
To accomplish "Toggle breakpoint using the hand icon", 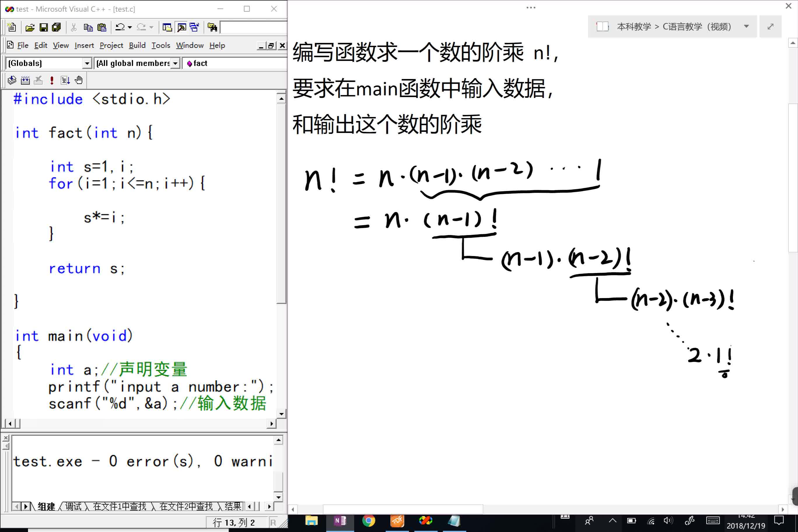I will pyautogui.click(x=79, y=80).
